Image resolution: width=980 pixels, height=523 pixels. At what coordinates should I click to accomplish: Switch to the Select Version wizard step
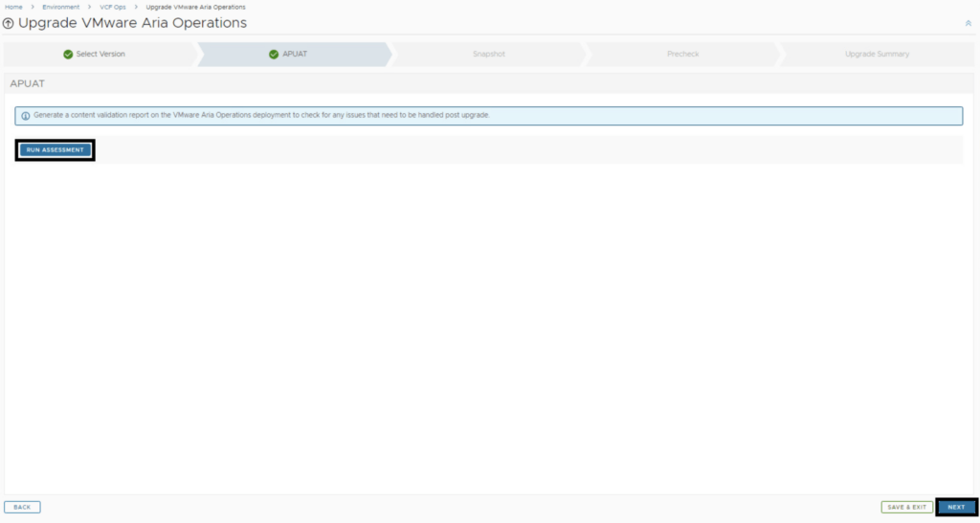[100, 55]
